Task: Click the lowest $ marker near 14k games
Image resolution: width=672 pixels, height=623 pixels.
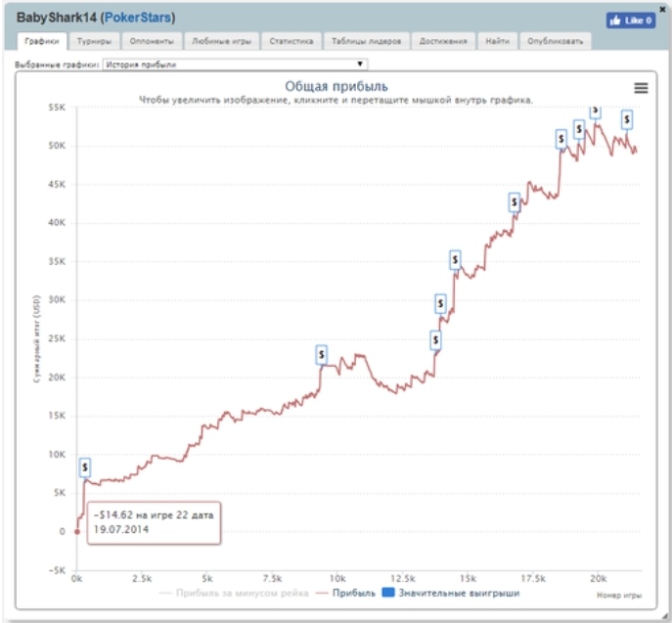Action: tap(435, 340)
